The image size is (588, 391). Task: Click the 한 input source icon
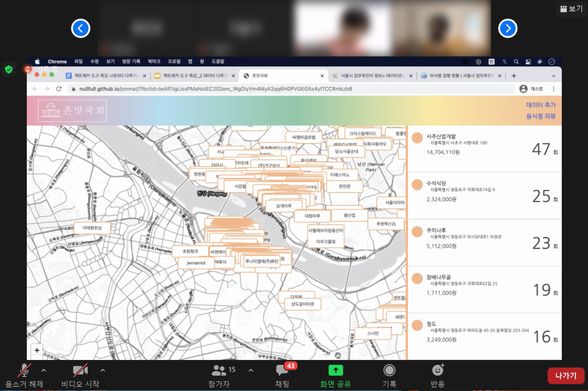tap(491, 62)
